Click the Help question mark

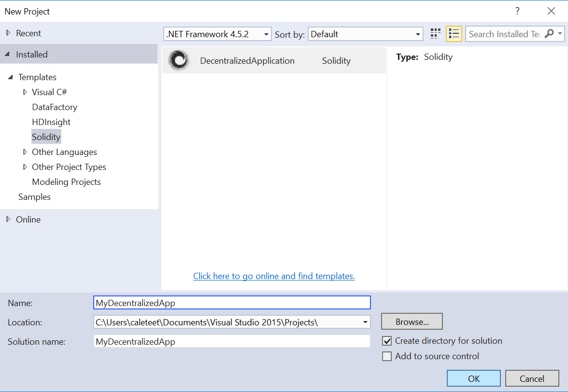tap(517, 11)
